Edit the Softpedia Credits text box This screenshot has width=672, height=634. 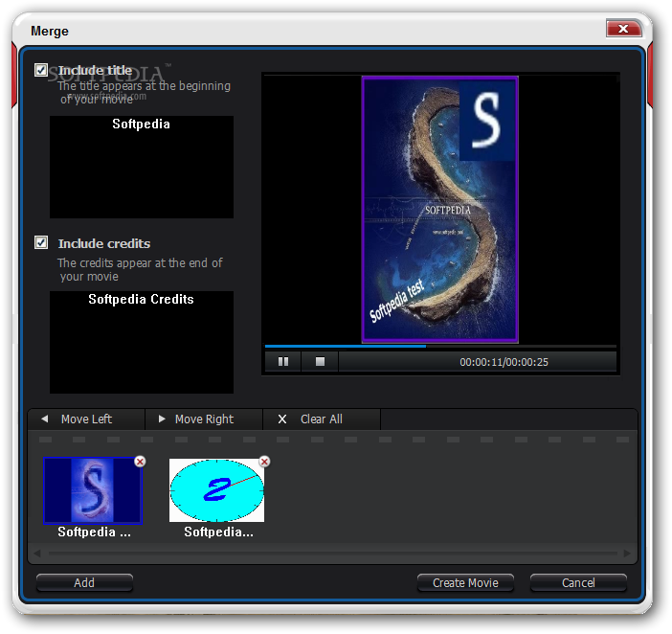(142, 342)
